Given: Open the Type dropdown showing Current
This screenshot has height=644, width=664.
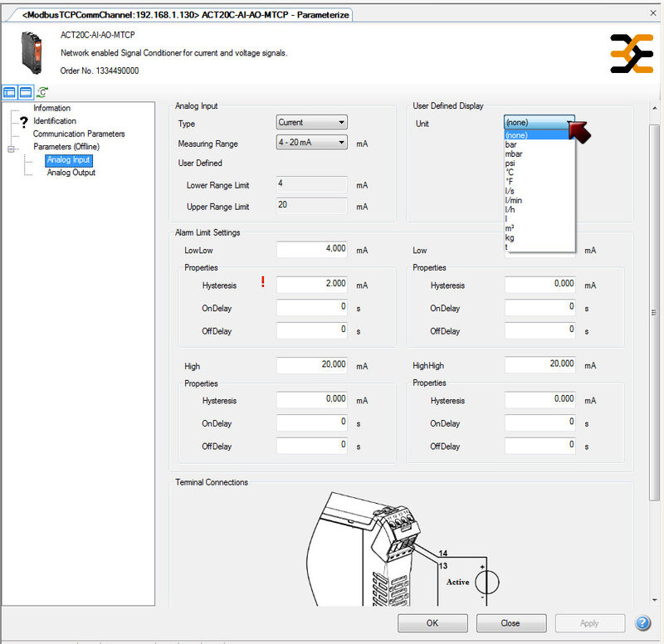Looking at the screenshot, I should [312, 122].
